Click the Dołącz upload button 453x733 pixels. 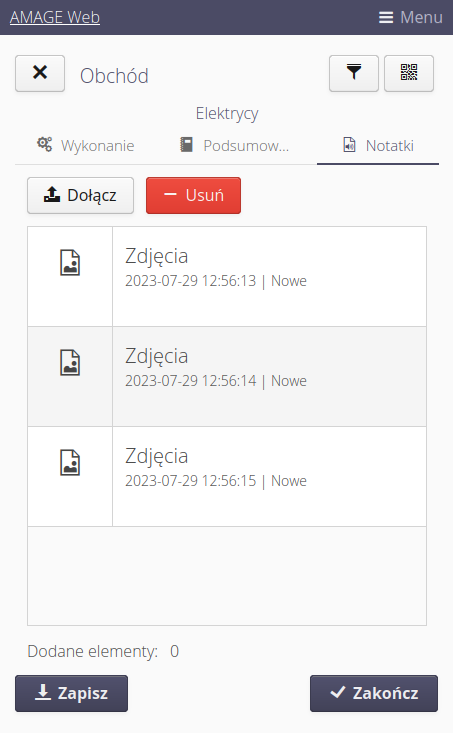[x=80, y=195]
